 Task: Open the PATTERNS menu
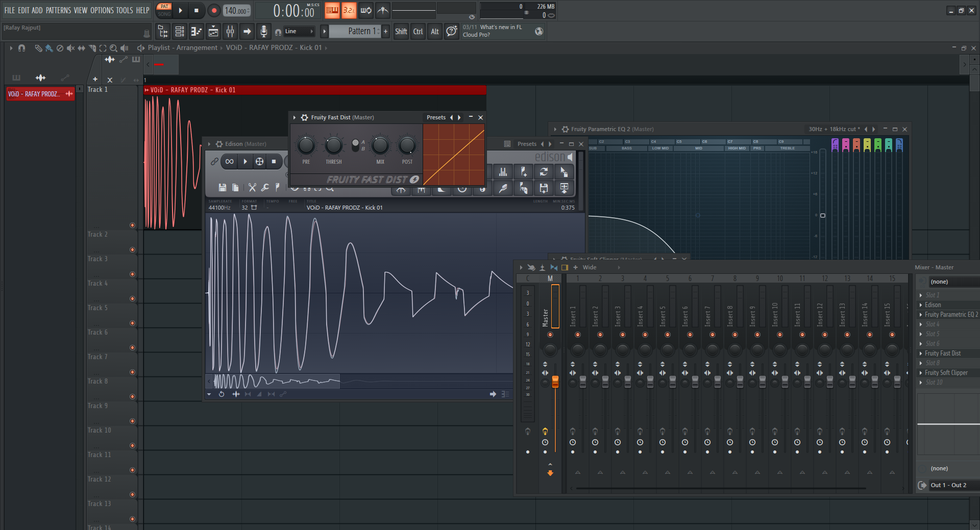(x=59, y=10)
